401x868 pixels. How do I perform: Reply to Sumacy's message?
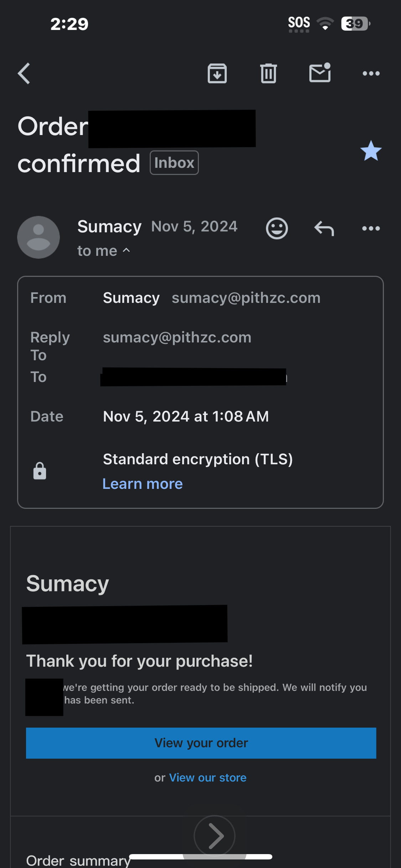pyautogui.click(x=324, y=228)
